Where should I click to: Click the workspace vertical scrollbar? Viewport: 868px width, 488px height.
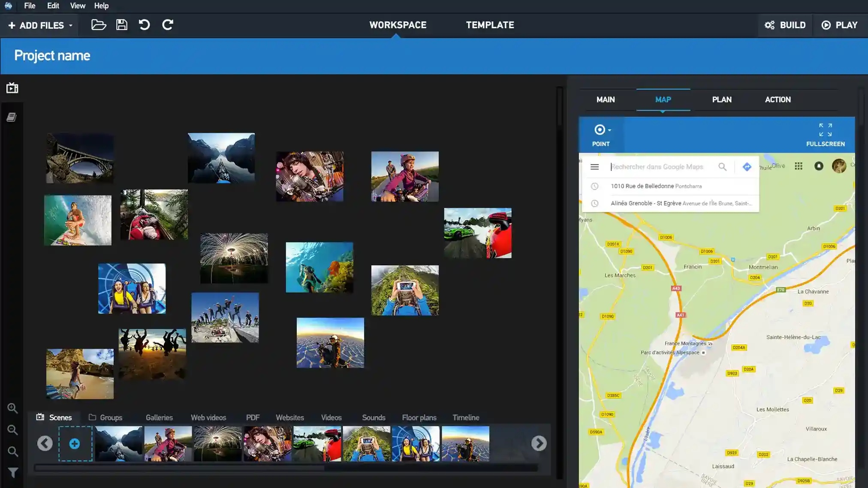click(x=560, y=107)
